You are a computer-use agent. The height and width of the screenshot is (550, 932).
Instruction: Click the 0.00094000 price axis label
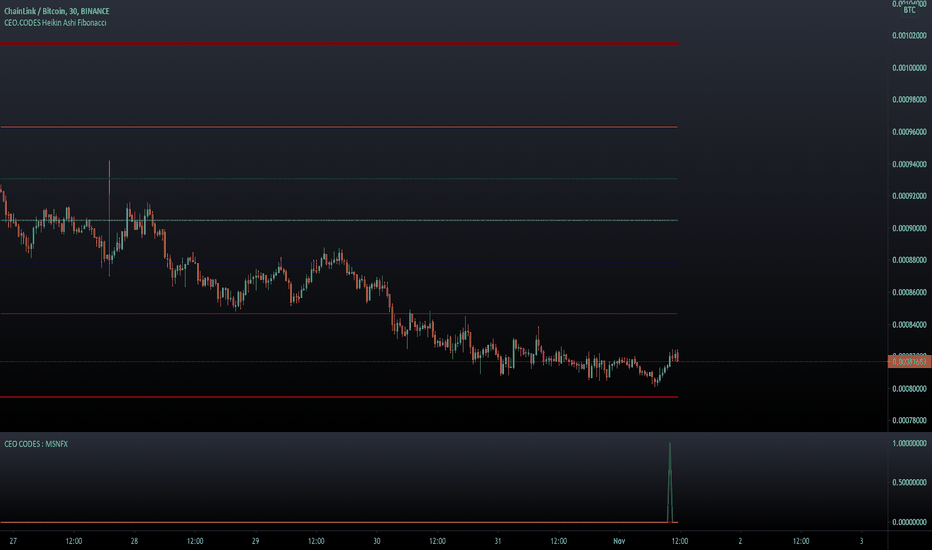click(x=909, y=164)
